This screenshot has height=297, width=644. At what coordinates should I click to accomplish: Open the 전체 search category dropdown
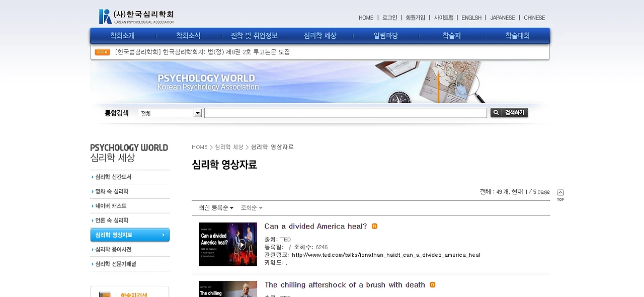coord(197,113)
